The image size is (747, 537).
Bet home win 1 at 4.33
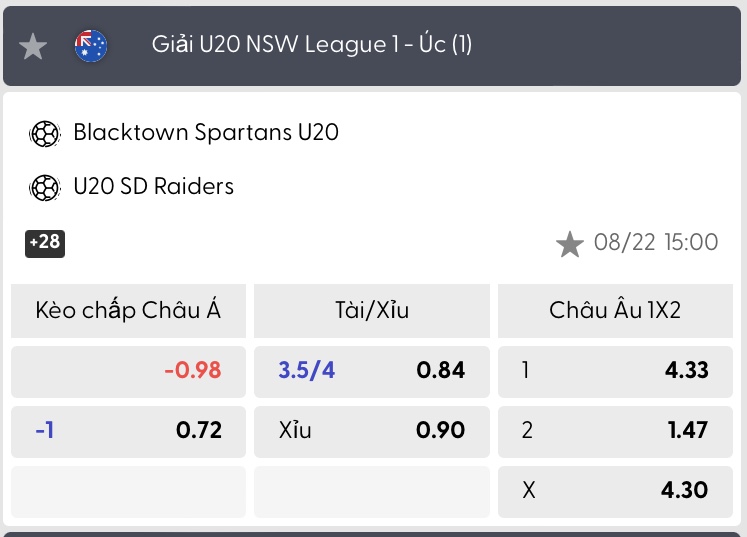[615, 372]
